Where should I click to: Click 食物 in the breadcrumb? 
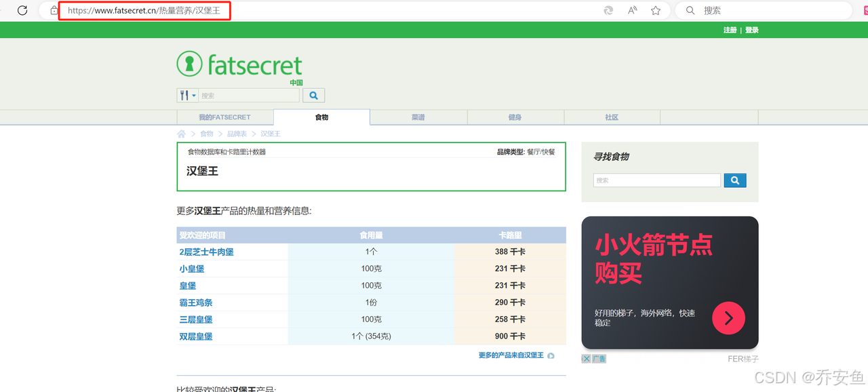(206, 134)
